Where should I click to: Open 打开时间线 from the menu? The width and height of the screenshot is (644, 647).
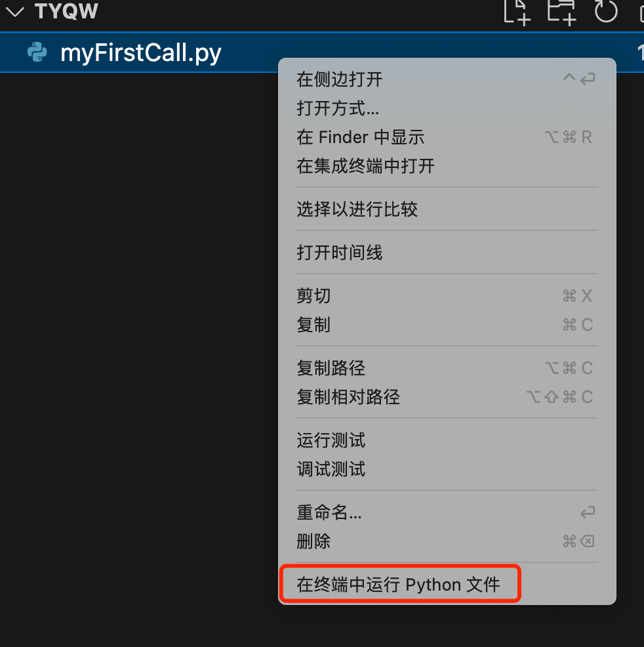(447, 253)
